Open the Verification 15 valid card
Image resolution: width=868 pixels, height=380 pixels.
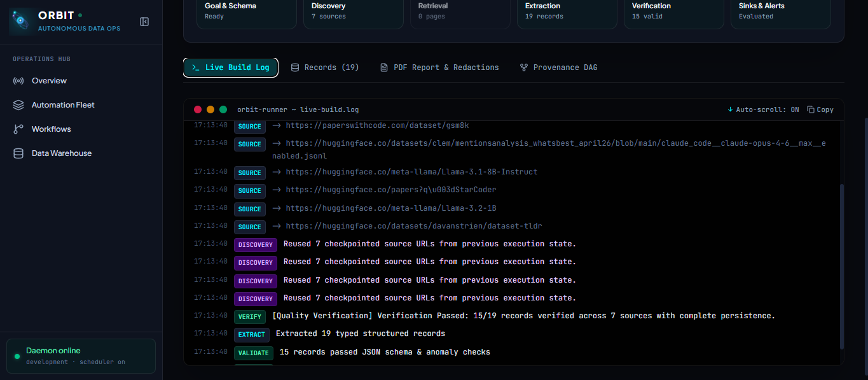tap(674, 11)
